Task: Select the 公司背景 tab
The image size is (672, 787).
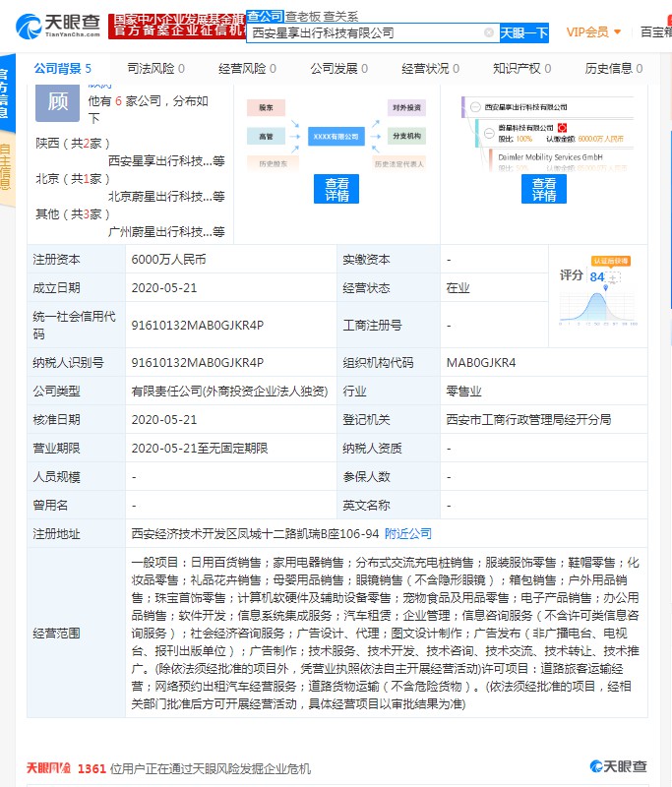Action: [63, 68]
